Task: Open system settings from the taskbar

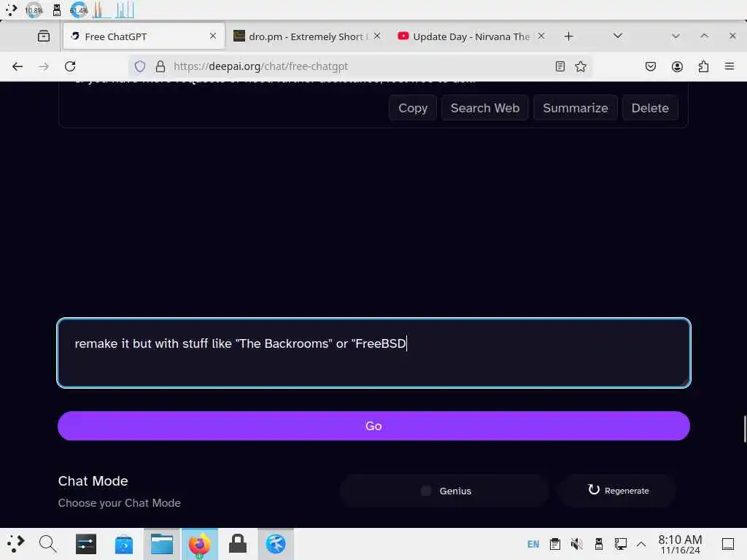Action: (x=86, y=544)
